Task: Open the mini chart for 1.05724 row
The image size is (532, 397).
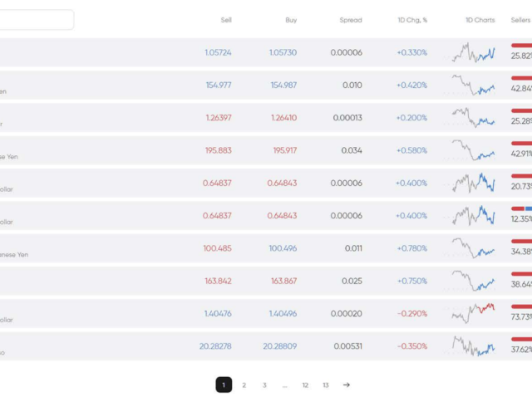Action: pos(474,53)
